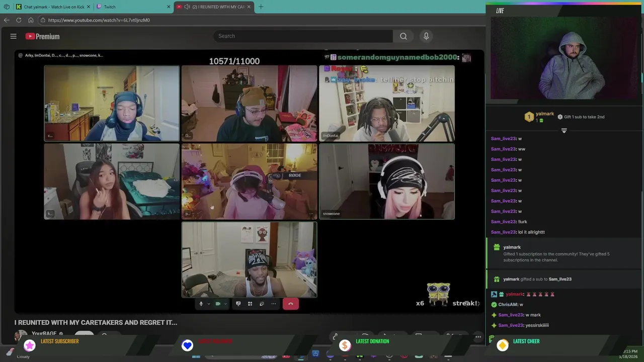Click the blue heart overlay icon
The height and width of the screenshot is (362, 644).
[x=187, y=345]
